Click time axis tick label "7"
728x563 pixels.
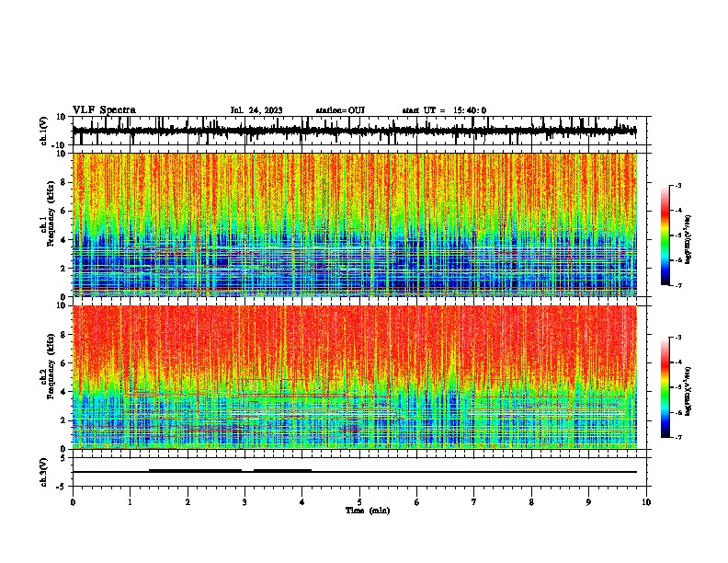(x=474, y=502)
